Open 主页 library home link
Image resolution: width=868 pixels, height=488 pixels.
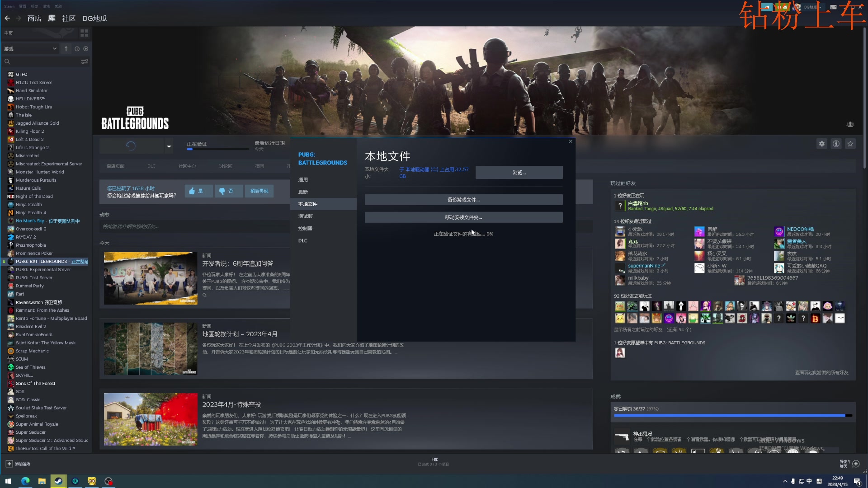[x=9, y=33]
